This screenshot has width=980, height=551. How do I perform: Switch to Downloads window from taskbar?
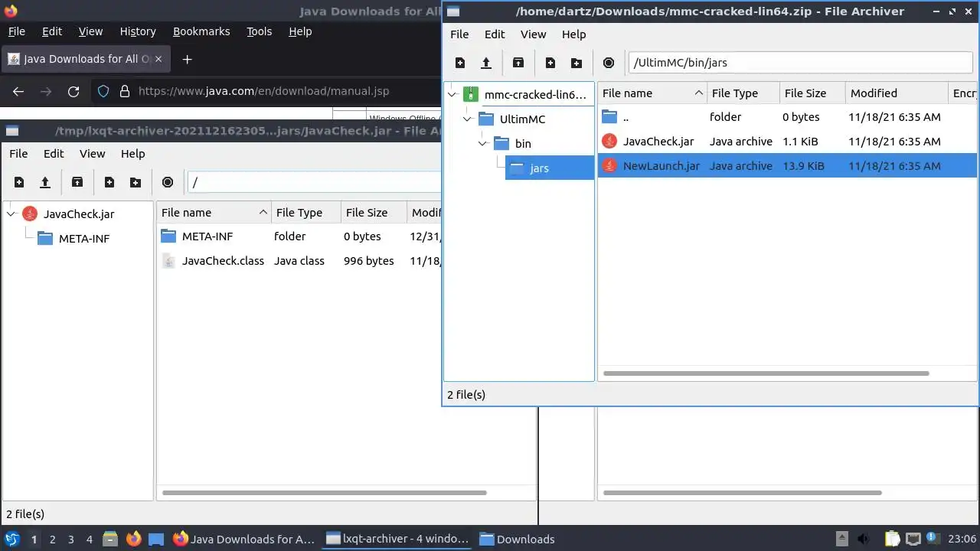[518, 539]
